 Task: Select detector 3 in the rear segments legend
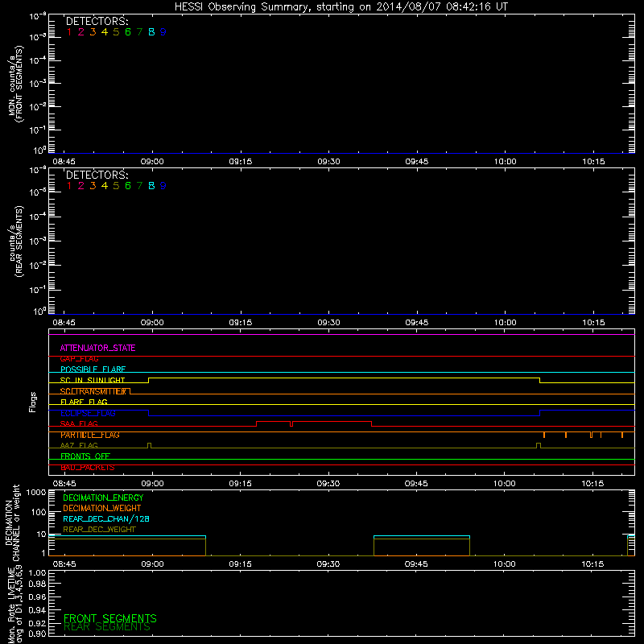pyautogui.click(x=93, y=186)
